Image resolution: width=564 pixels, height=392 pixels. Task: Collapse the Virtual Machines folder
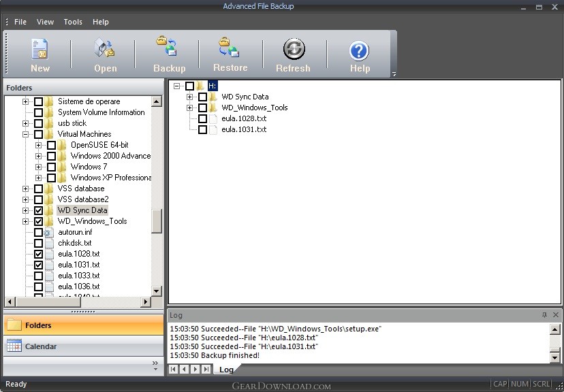[25, 134]
